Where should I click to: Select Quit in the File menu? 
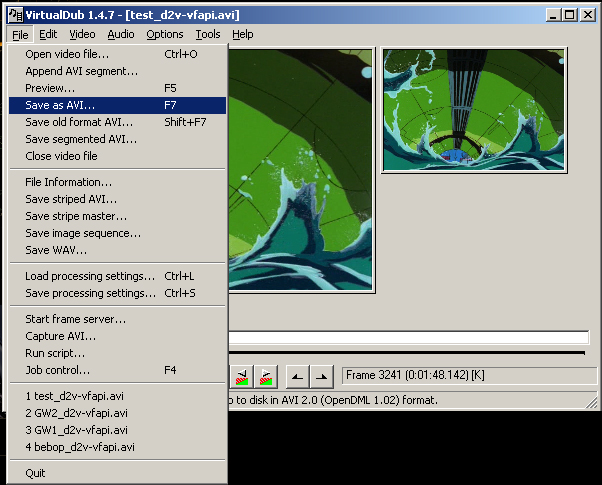pos(117,473)
